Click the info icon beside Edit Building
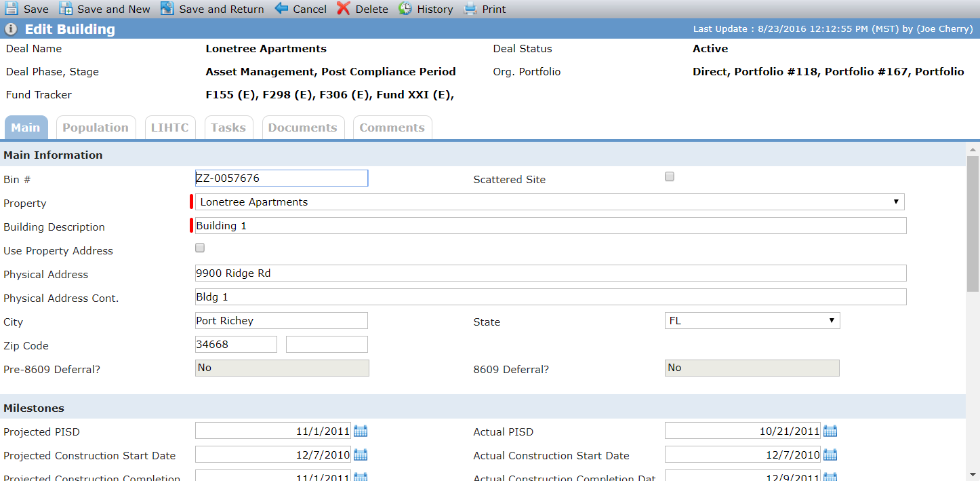 11,29
